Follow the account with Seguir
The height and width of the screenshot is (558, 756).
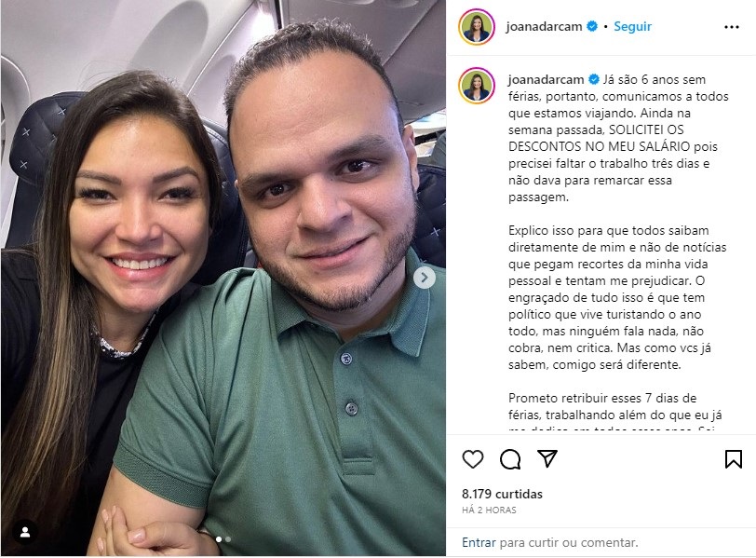pyautogui.click(x=632, y=26)
